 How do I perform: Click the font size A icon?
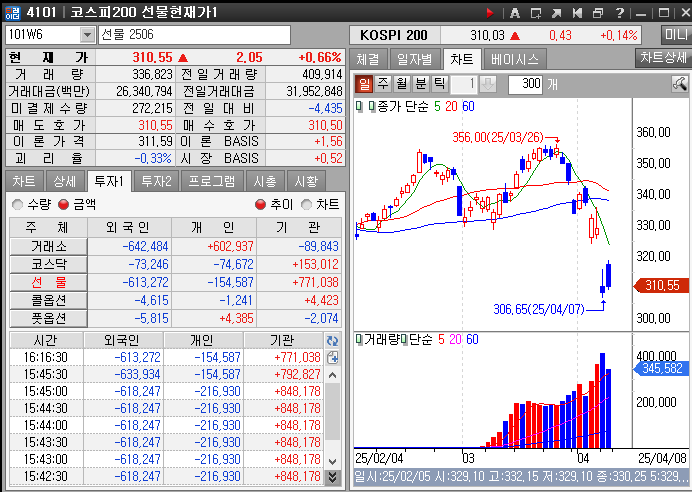[x=515, y=13]
